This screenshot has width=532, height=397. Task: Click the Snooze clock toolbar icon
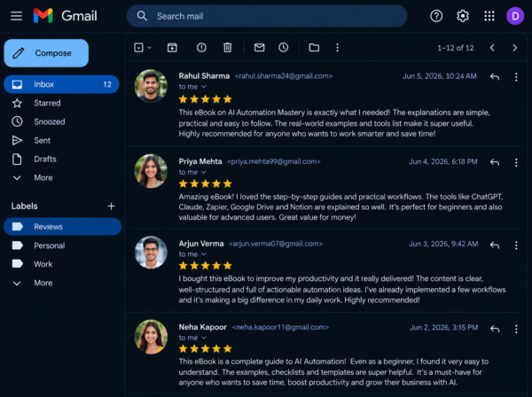284,48
